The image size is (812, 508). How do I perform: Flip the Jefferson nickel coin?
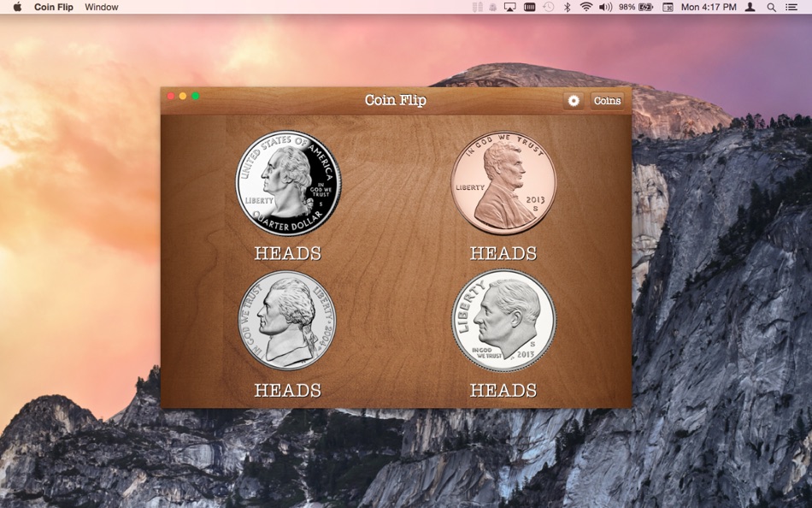click(287, 321)
